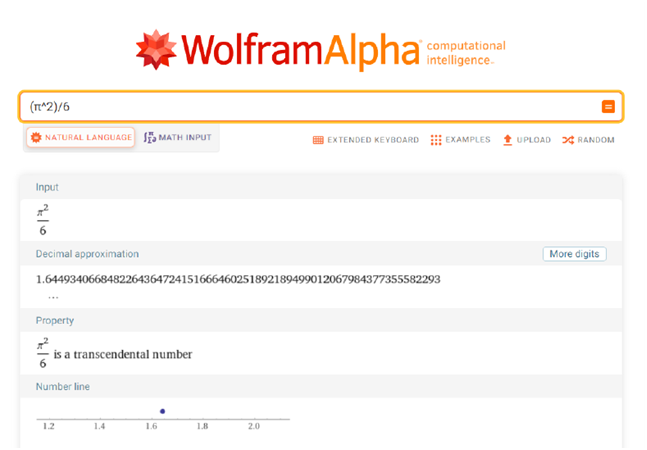This screenshot has height=450, width=647.
Task: Click the More digits button
Action: [x=574, y=254]
